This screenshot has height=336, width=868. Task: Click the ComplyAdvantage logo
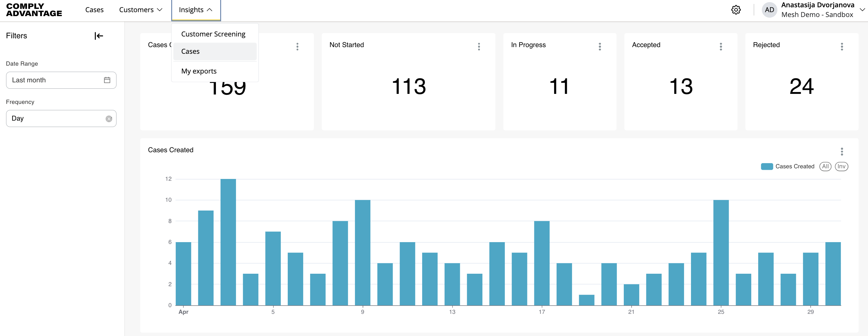pos(34,10)
